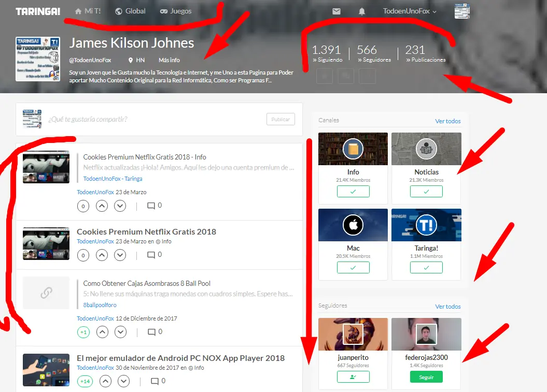Open the 8ballpoolforo source link
The image size is (547, 392).
100,305
